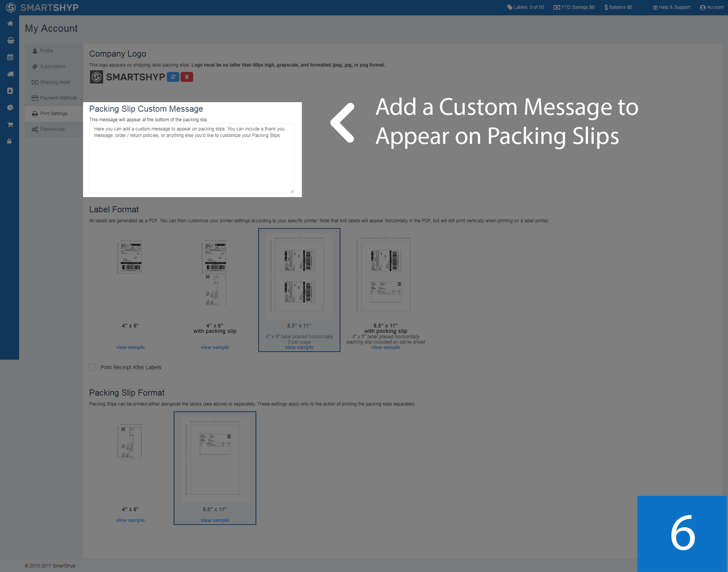Click the user circle Account icon
Screen dimensions: 728x572
click(x=703, y=8)
